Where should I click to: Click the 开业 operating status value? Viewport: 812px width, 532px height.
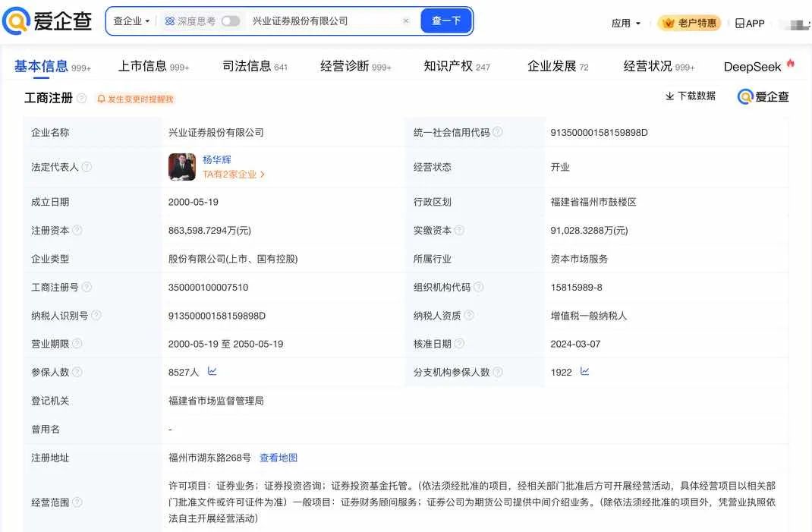click(x=560, y=167)
